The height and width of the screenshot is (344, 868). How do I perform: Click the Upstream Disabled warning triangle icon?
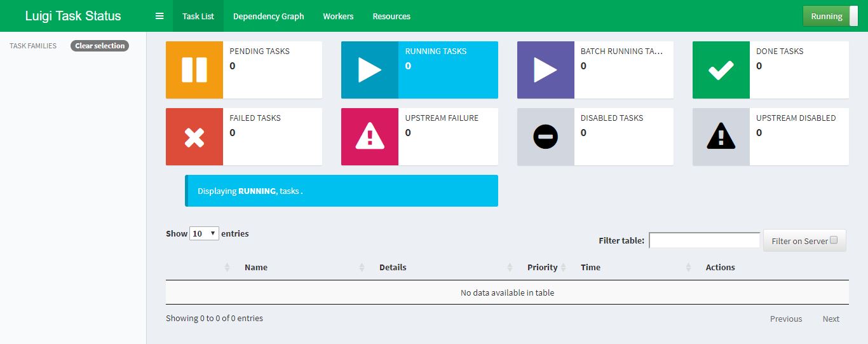721,137
